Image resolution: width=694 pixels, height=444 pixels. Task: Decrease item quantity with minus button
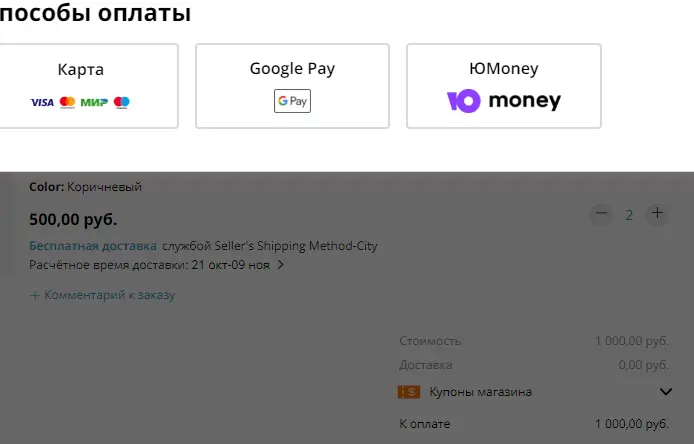point(601,214)
